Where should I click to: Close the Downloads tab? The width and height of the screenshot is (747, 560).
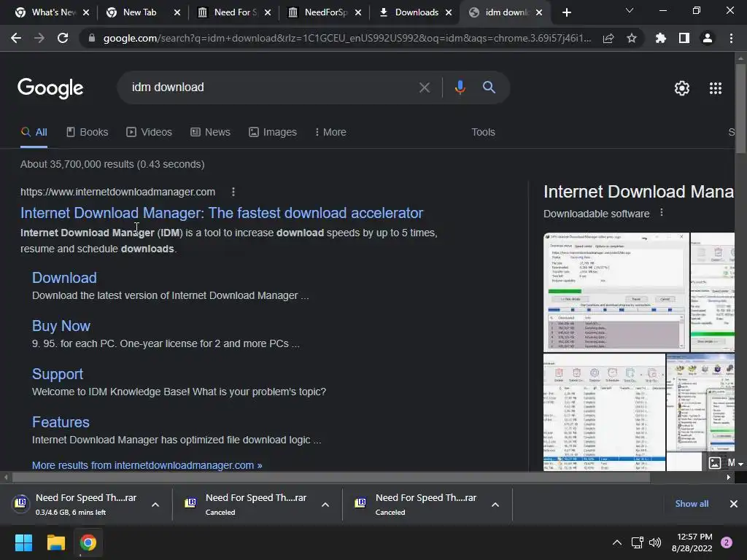pos(449,12)
